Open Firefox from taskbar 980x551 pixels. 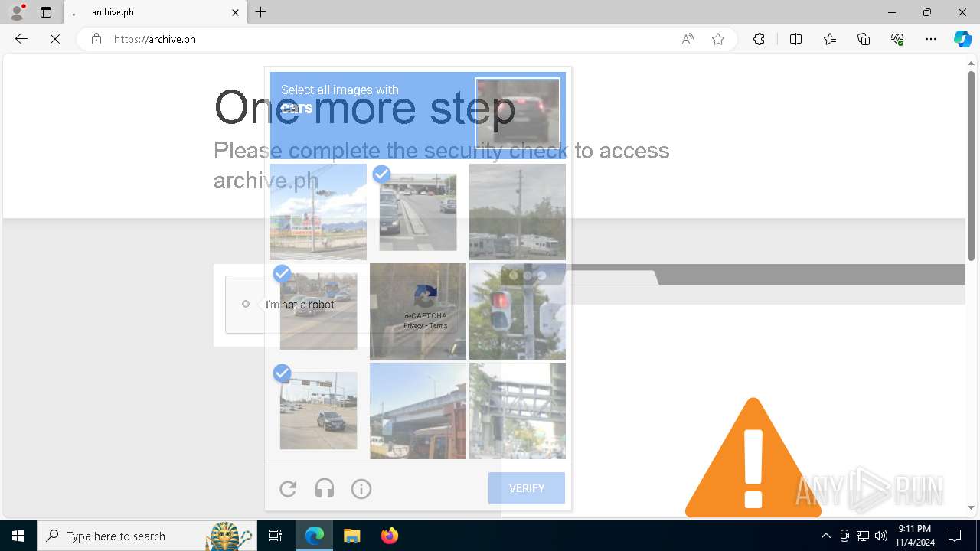pyautogui.click(x=389, y=536)
